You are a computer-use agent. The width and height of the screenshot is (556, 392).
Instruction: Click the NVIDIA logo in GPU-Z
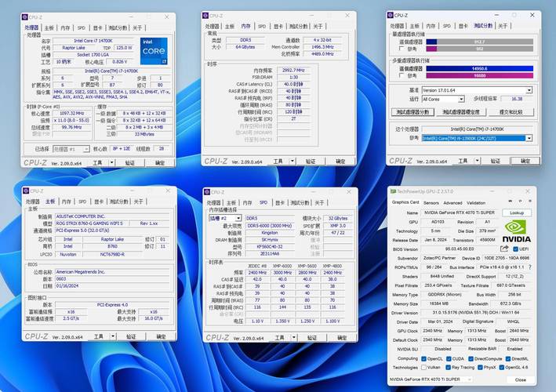515,230
